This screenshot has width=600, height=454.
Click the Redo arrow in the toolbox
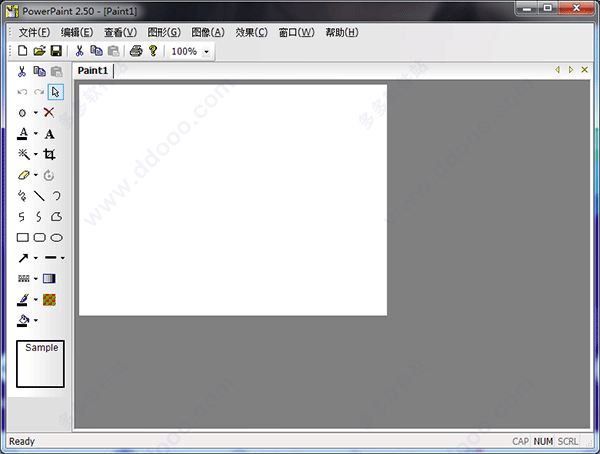(x=39, y=92)
